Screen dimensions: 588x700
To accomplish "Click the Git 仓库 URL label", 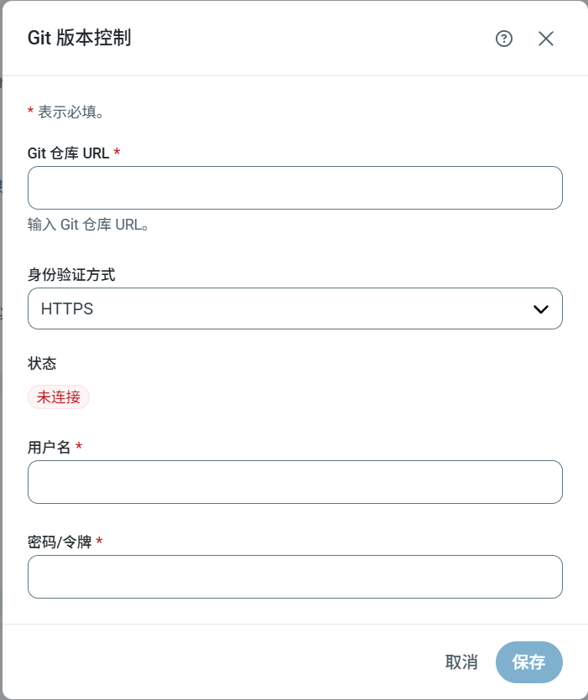I will click(x=69, y=153).
